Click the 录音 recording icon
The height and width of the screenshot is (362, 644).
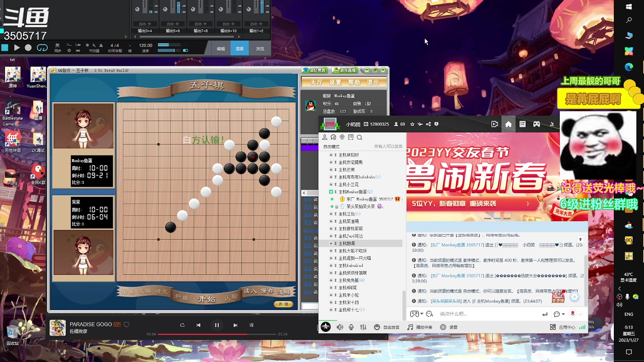pos(443,327)
